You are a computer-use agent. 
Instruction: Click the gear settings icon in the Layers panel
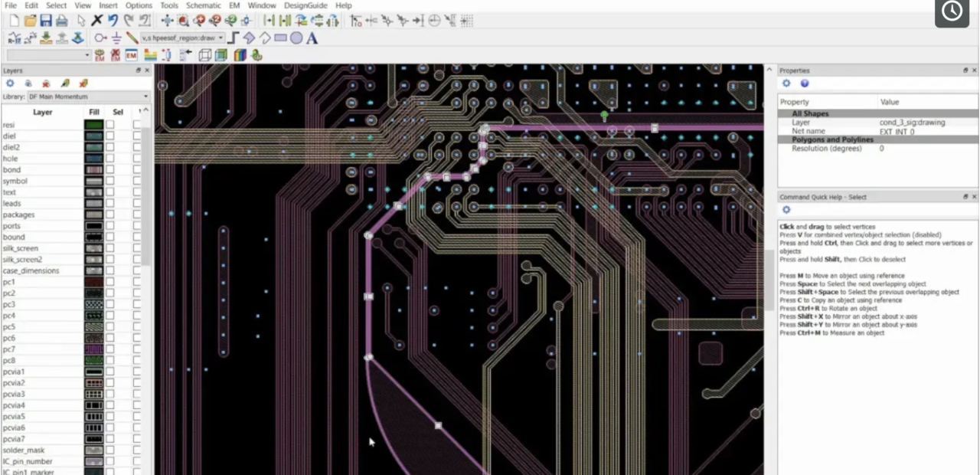coord(8,83)
